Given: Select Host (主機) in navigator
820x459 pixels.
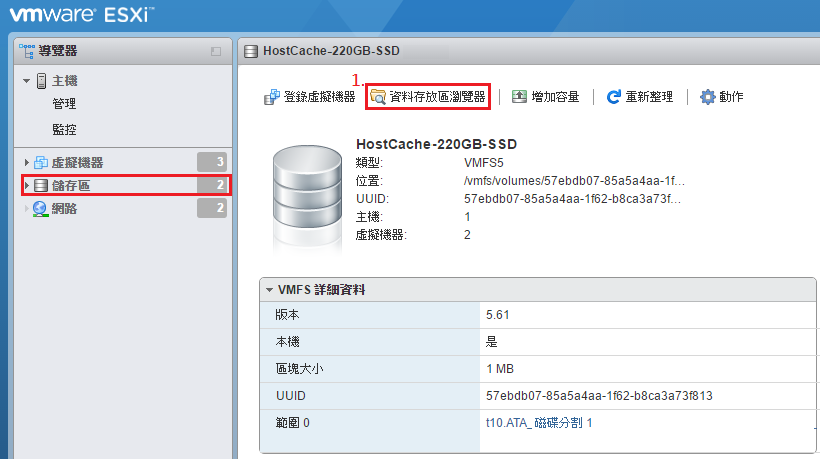Looking at the screenshot, I should click(64, 81).
